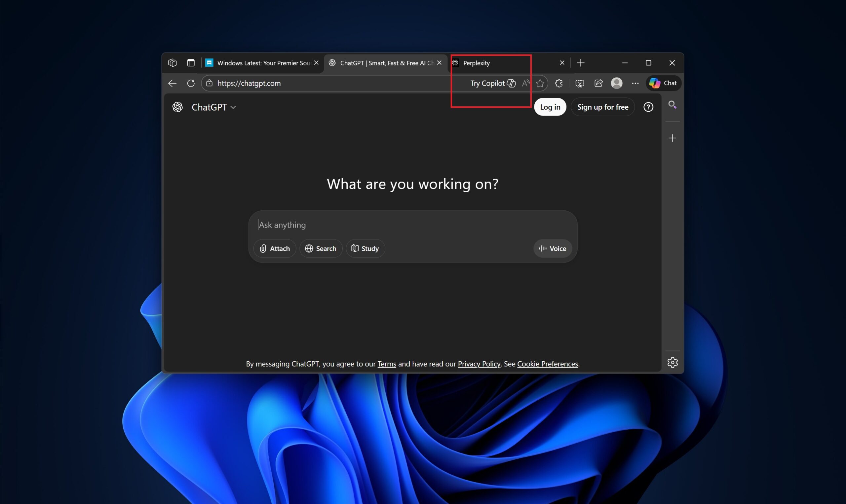This screenshot has width=846, height=504.
Task: Start ChatGPT Voice mode
Action: pos(552,248)
